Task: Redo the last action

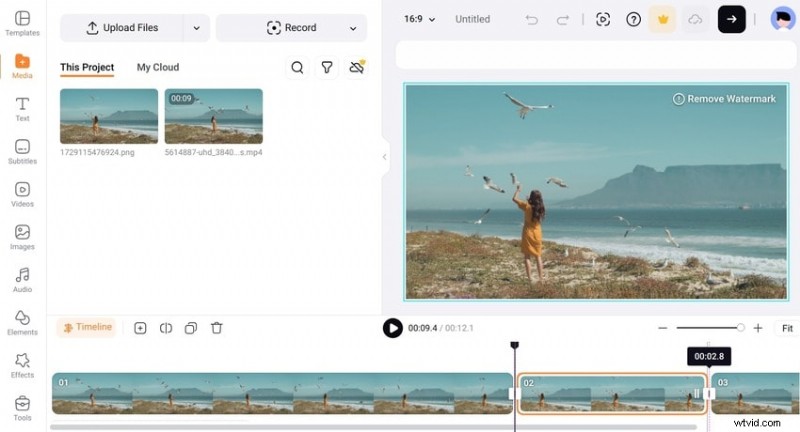Action: 563,20
